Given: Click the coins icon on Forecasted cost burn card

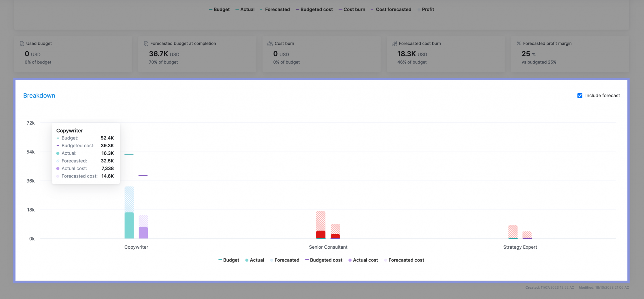Looking at the screenshot, I should (x=394, y=43).
